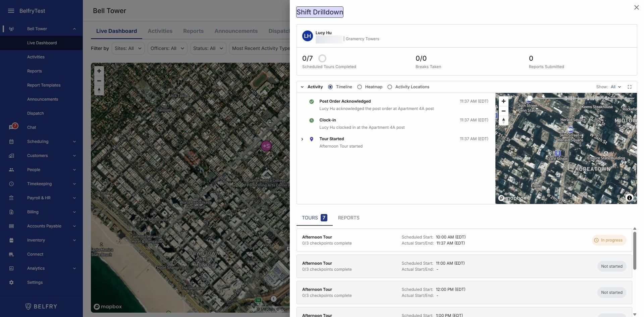Click the Gramercy Towers site label
This screenshot has width=644, height=317.
[x=362, y=39]
